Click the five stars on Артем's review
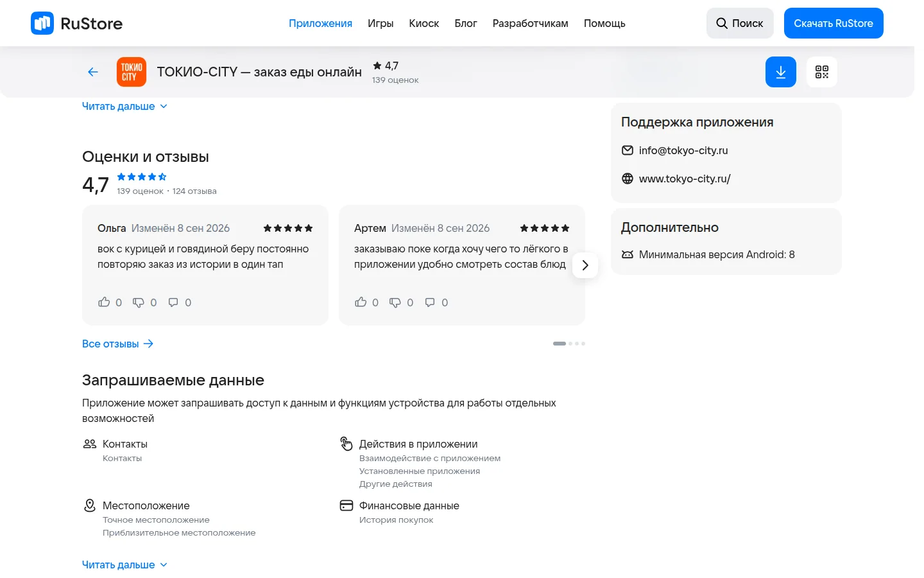924x578 pixels. click(545, 228)
